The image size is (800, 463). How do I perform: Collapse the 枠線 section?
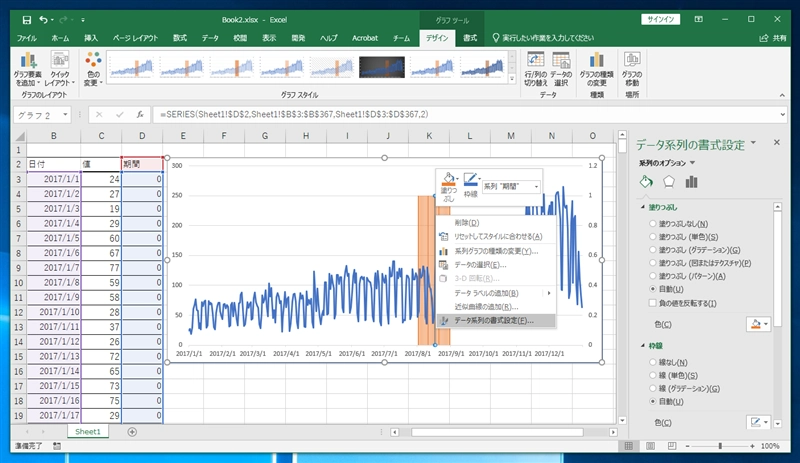[x=643, y=346]
